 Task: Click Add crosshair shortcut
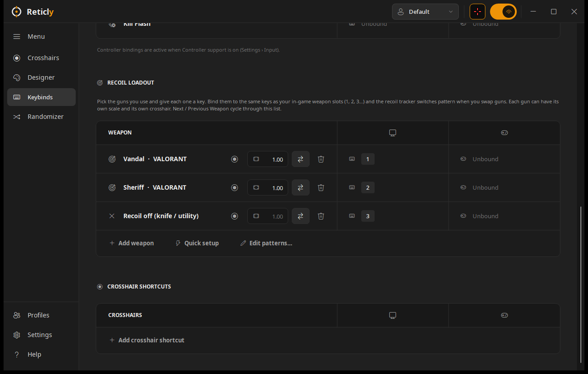[147, 340]
